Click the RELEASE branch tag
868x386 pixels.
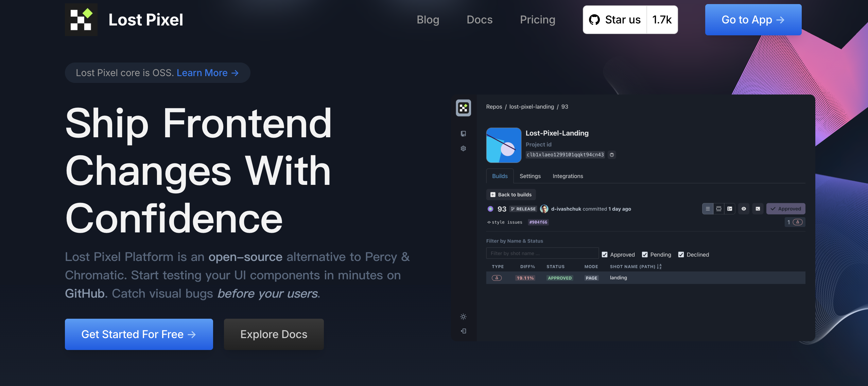click(x=523, y=209)
